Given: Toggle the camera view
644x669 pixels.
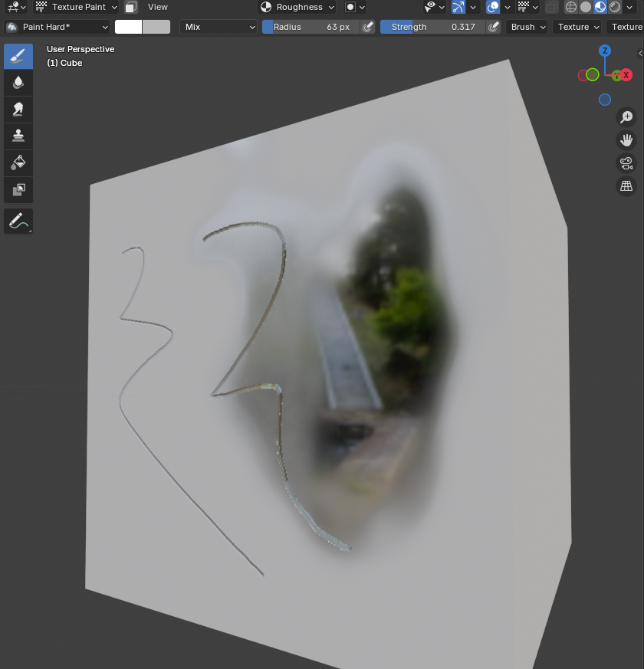Looking at the screenshot, I should click(x=626, y=162).
